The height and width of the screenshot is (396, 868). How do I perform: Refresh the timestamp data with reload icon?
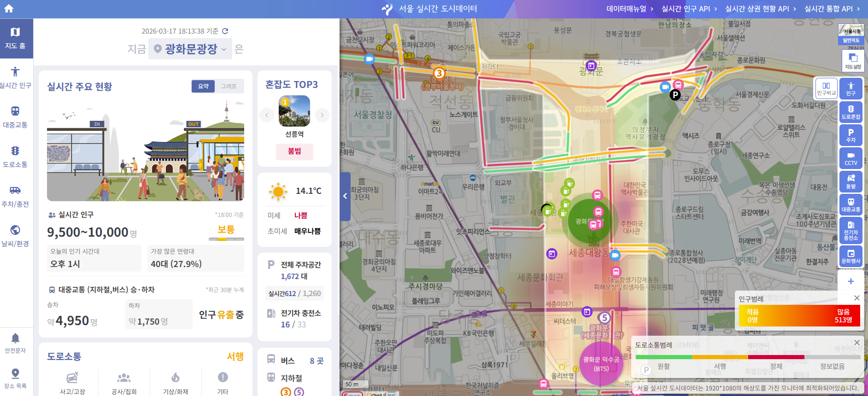point(225,31)
